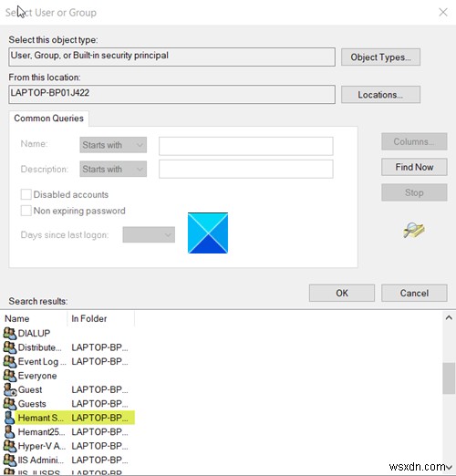This screenshot has height=476, width=456.
Task: Open the Days since last logon dropdown
Action: (149, 234)
